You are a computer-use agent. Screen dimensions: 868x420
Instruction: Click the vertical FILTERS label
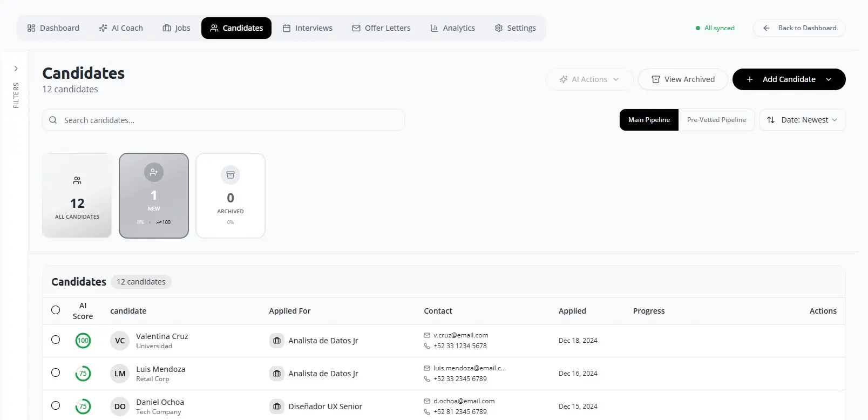tap(16, 96)
